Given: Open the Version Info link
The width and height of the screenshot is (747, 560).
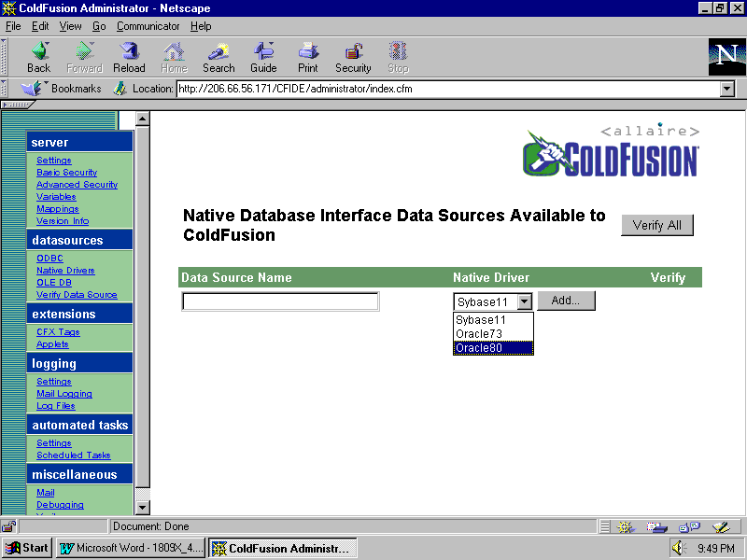Looking at the screenshot, I should click(x=63, y=221).
